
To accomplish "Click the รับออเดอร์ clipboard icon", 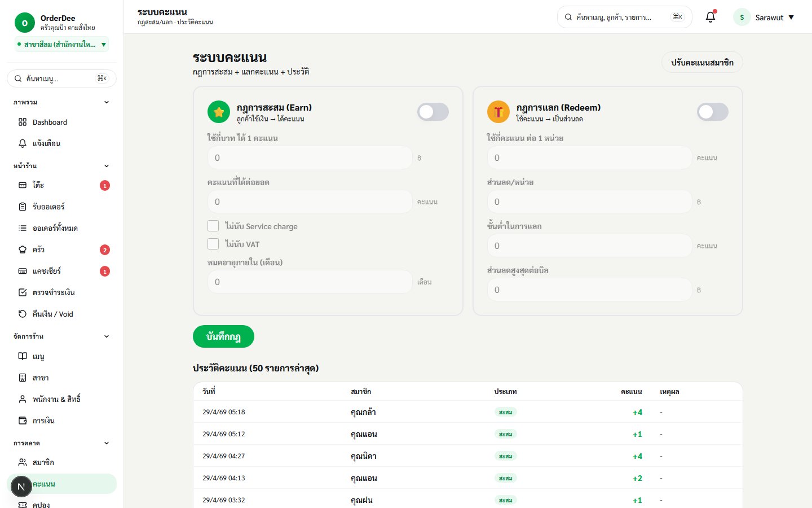I will [x=23, y=207].
